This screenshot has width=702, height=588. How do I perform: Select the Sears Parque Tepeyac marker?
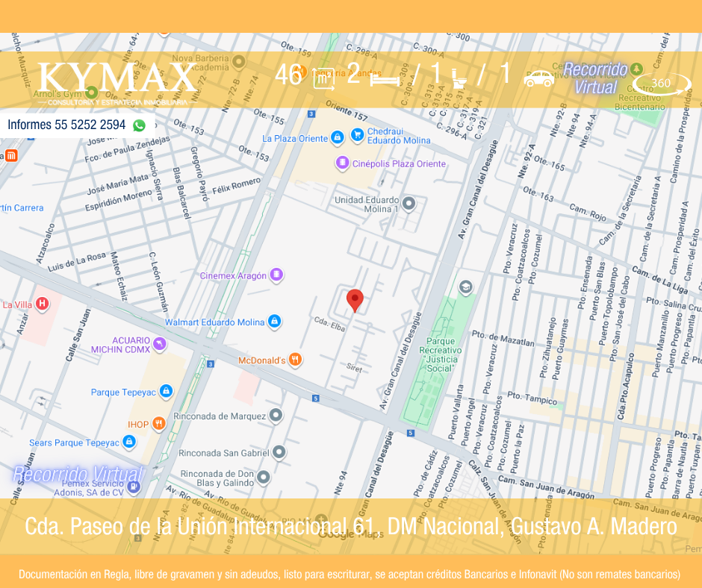pos(130,442)
